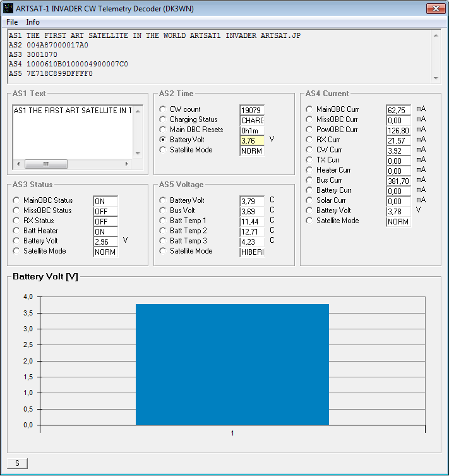Select the Solar Curr radio button
The image size is (449, 476).
[309, 200]
